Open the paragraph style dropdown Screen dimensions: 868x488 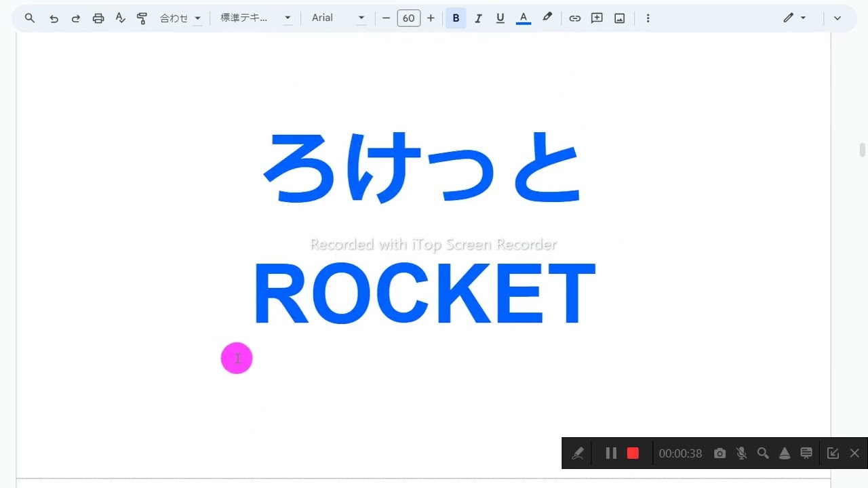pos(256,18)
